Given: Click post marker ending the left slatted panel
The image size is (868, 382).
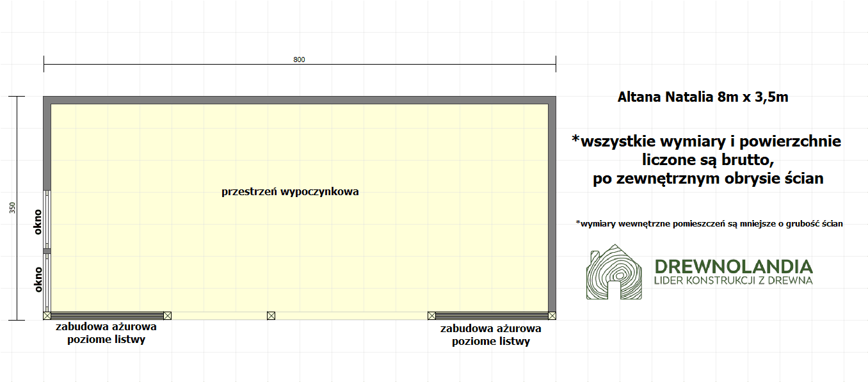Looking at the screenshot, I should (x=168, y=315).
